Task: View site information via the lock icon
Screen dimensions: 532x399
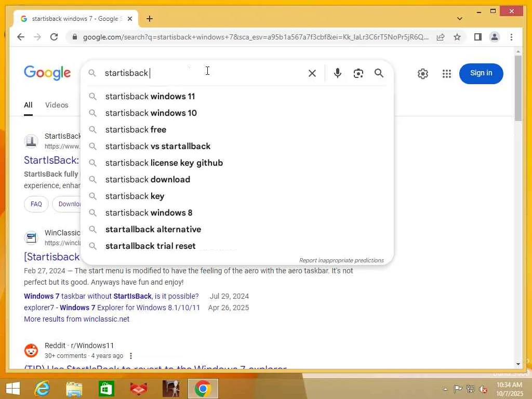Action: click(75, 37)
